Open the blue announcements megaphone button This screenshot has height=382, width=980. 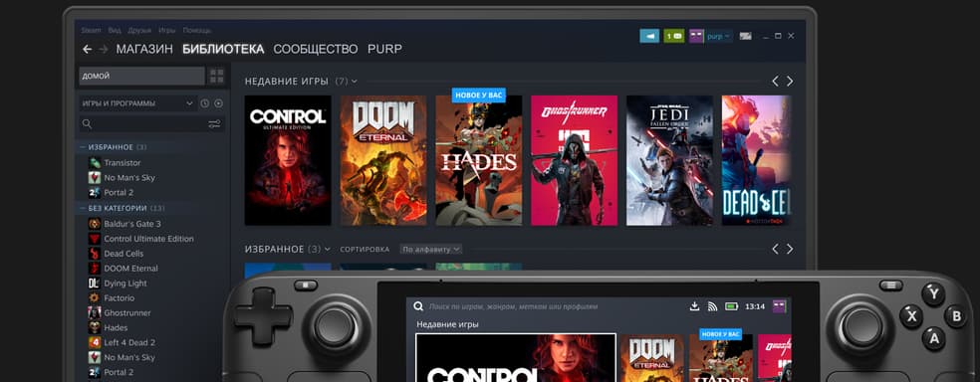click(649, 36)
